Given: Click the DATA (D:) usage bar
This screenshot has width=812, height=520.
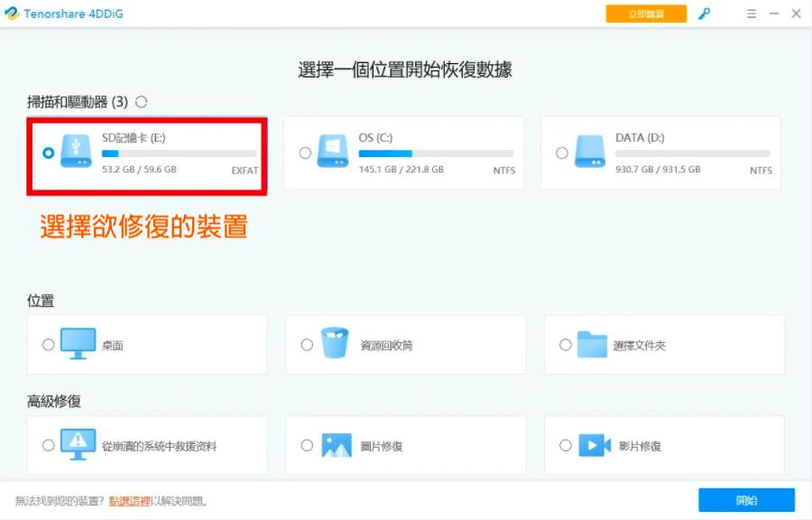Looking at the screenshot, I should pyautogui.click(x=693, y=153).
